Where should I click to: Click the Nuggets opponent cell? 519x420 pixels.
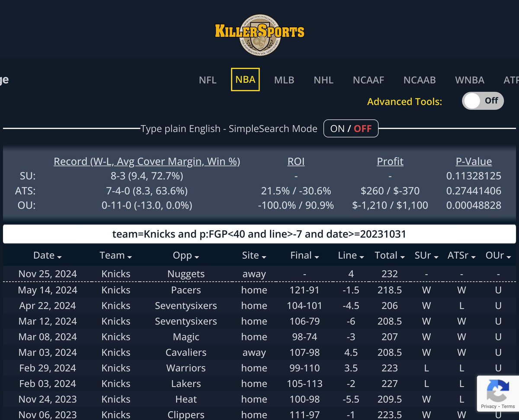pyautogui.click(x=186, y=274)
